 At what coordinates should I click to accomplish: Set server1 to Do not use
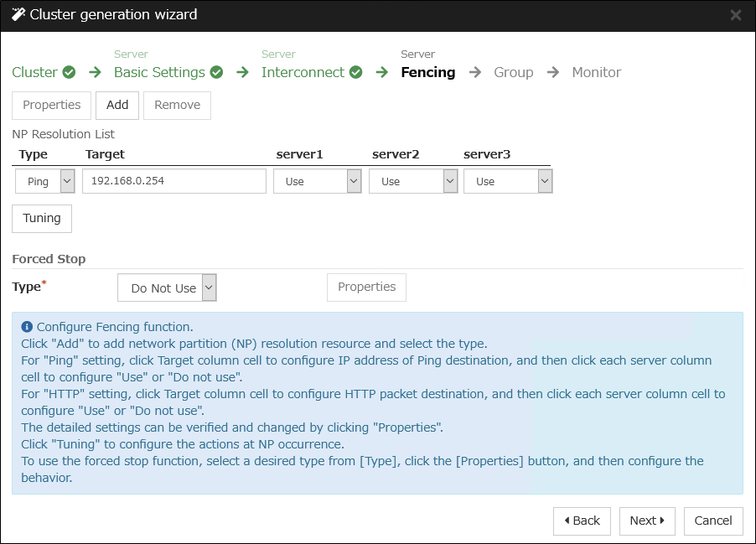tap(317, 180)
